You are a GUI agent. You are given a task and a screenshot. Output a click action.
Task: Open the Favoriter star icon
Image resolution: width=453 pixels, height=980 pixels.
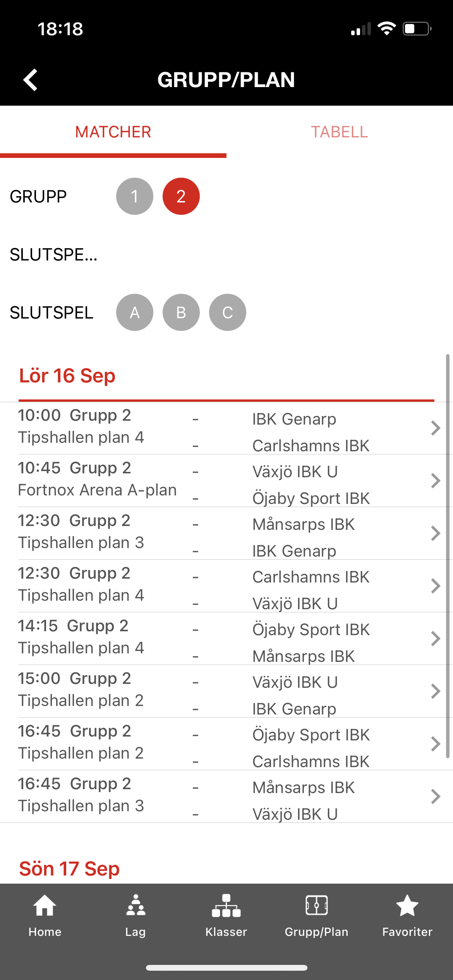coord(407,905)
